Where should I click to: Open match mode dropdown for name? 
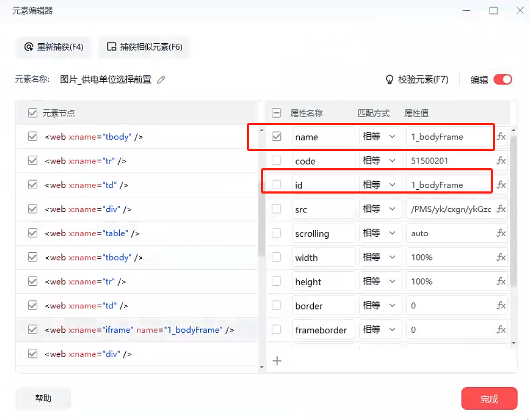[380, 136]
